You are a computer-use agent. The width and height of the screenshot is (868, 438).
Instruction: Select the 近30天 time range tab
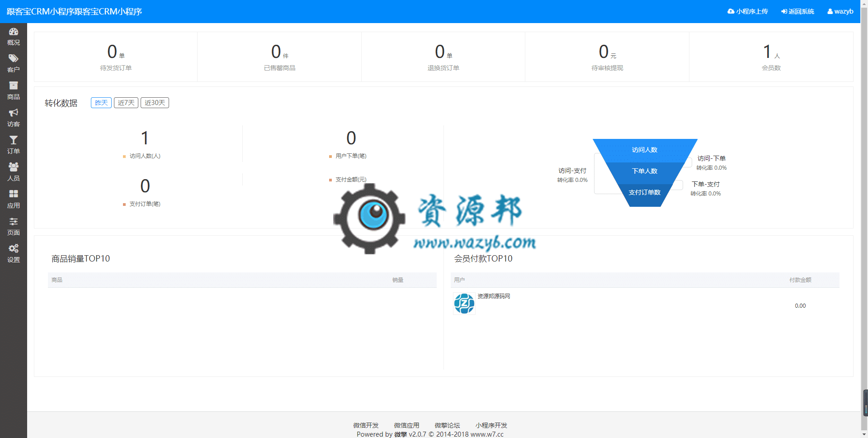pos(155,103)
